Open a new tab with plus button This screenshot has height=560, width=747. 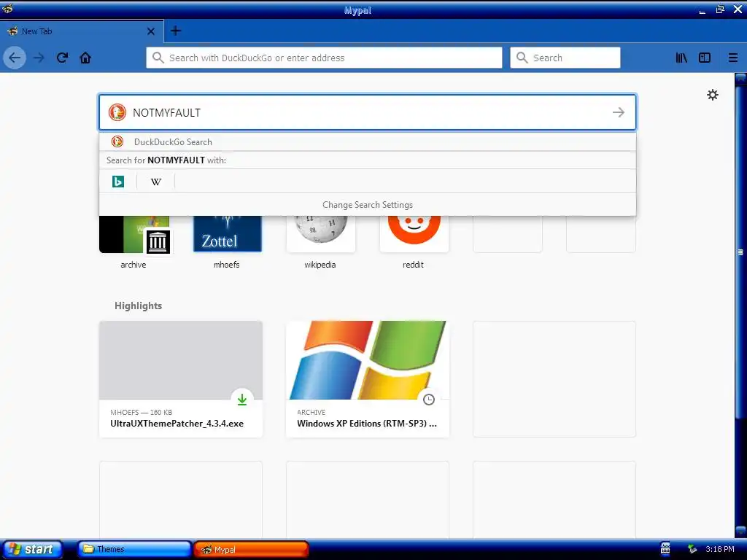[176, 31]
